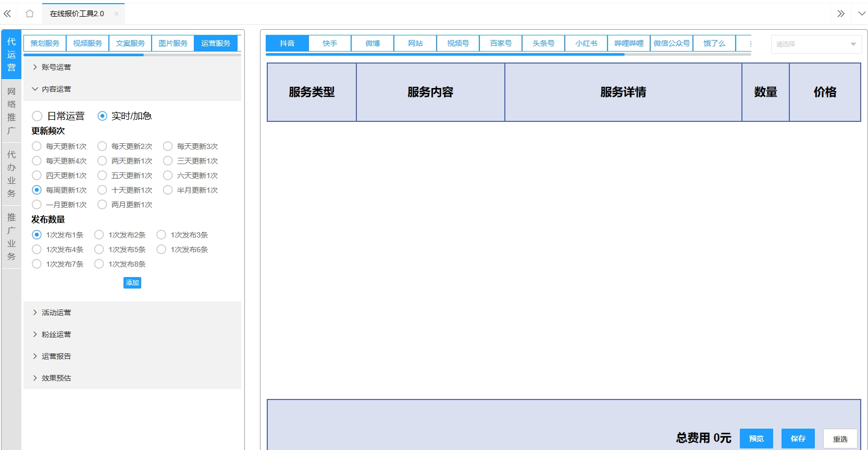
Task: Open the 请选择 dropdown
Action: click(816, 44)
